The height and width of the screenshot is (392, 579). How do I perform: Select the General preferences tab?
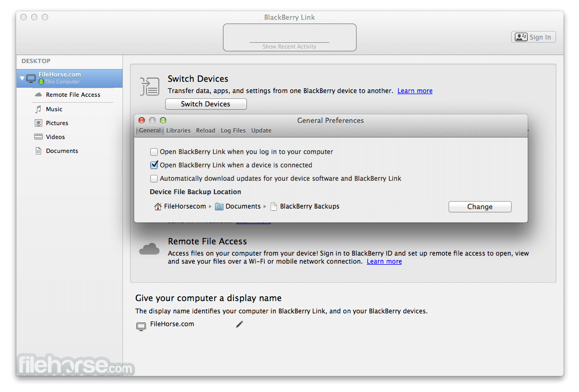click(x=150, y=130)
